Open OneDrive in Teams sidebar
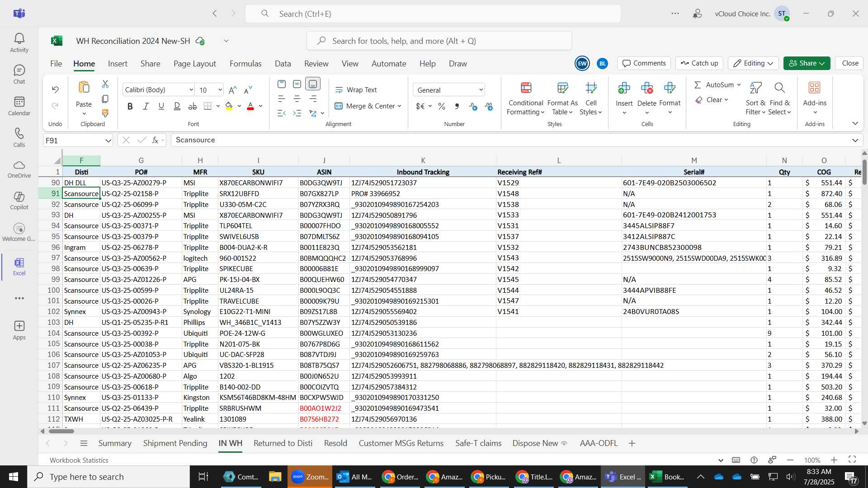Screen dimensions: 868x488 19,169
